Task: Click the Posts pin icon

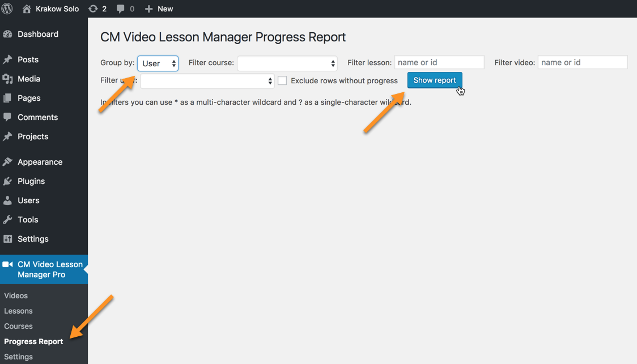Action: coord(7,59)
